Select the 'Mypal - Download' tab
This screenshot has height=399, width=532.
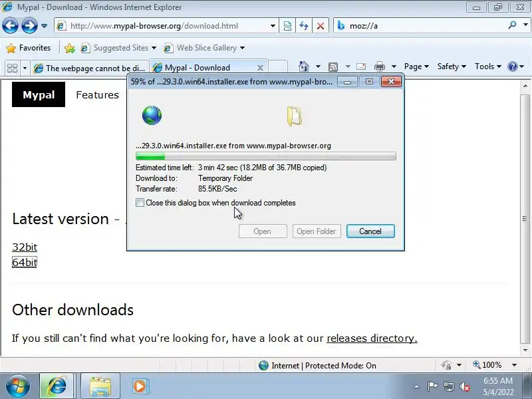pyautogui.click(x=203, y=68)
